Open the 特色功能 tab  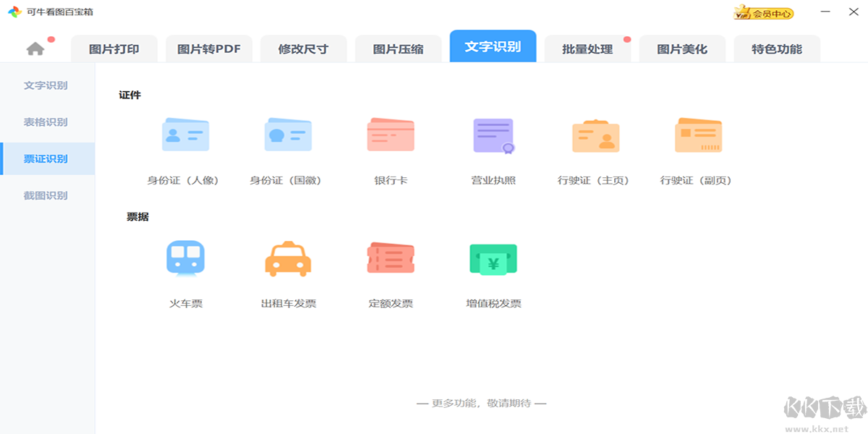tap(777, 48)
